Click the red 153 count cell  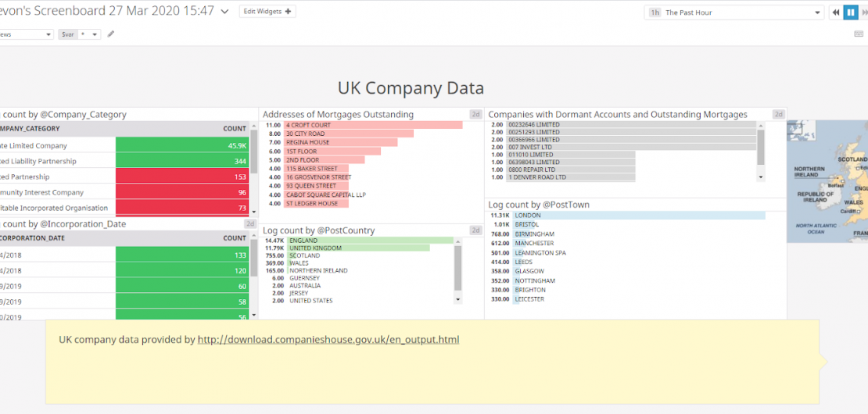click(182, 177)
